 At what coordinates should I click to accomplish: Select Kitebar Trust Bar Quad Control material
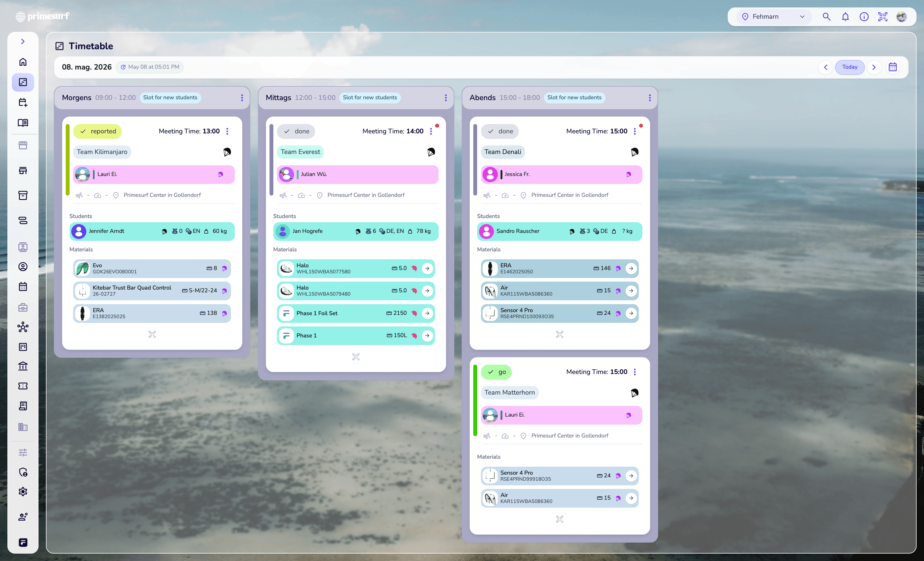152,291
